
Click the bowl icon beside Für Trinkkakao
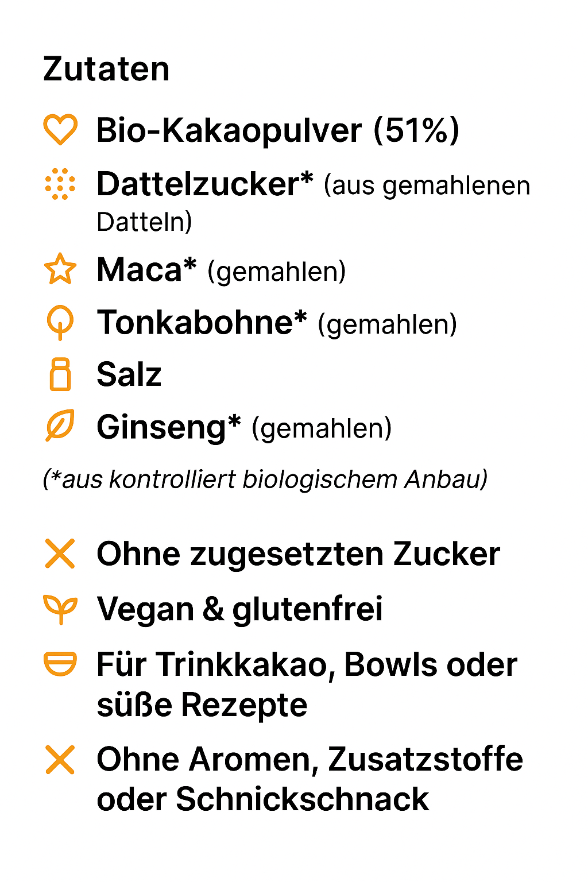click(x=60, y=664)
